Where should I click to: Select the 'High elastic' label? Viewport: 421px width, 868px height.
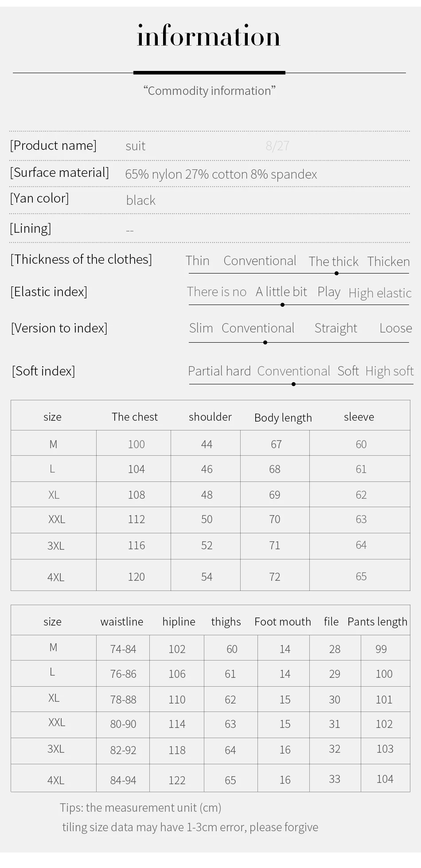pyautogui.click(x=380, y=293)
